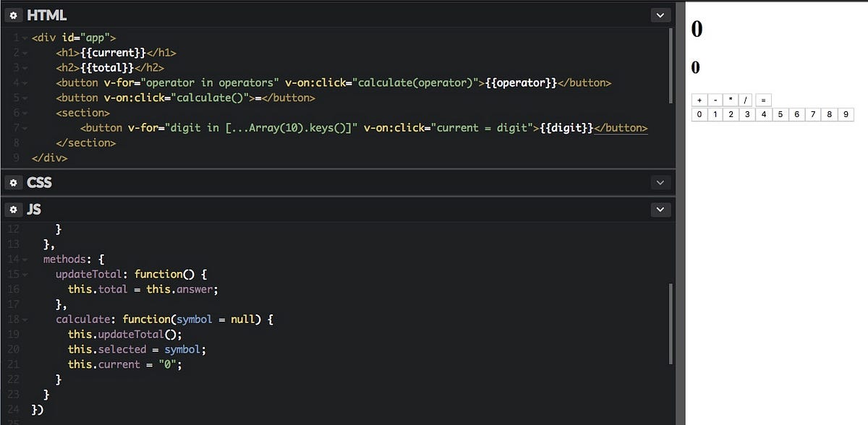
Task: Click the JS editor vertical scrollbar
Action: 671,325
